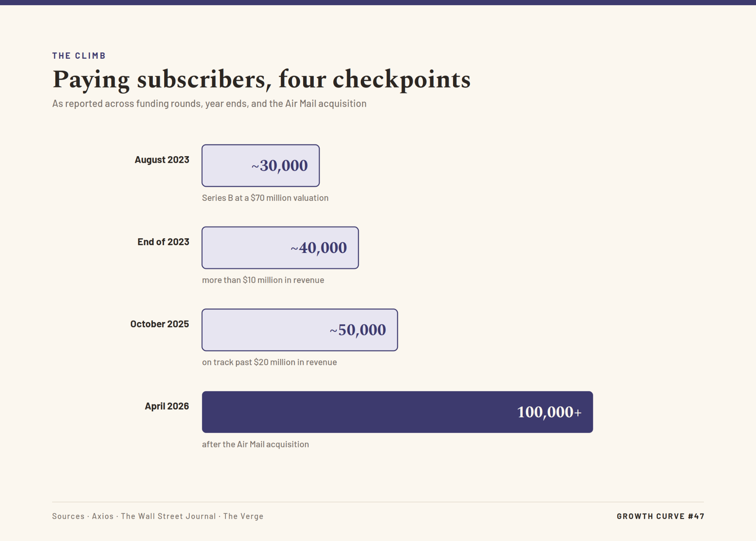Select the August 2023 label
The image size is (756, 541).
point(162,160)
